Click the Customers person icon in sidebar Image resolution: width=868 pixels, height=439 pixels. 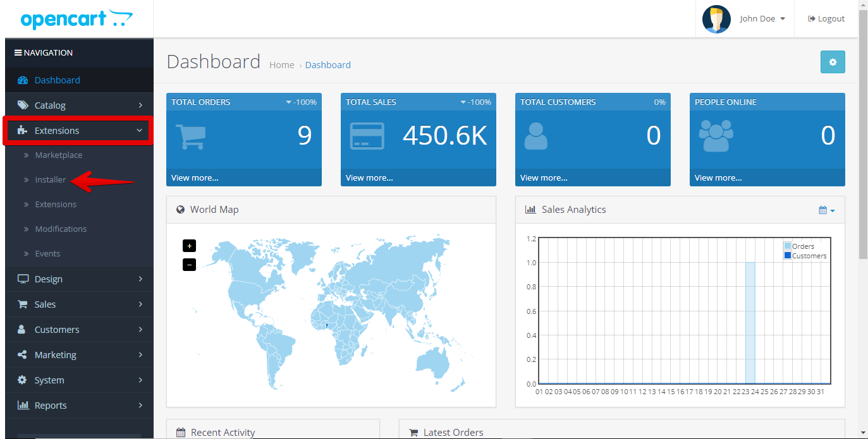coord(22,330)
